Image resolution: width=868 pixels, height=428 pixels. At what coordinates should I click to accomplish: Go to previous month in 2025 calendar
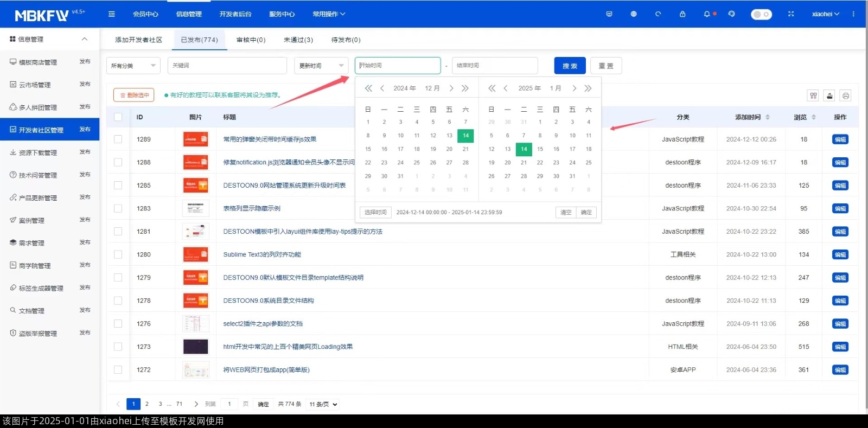click(506, 88)
